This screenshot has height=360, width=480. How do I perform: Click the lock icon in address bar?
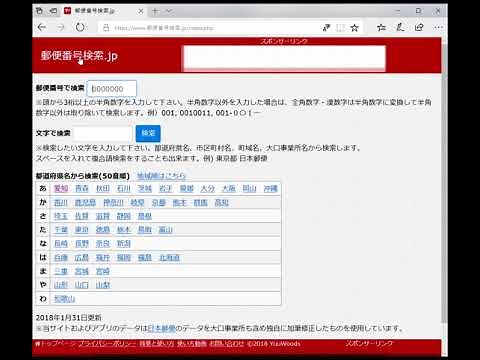pyautogui.click(x=106, y=28)
